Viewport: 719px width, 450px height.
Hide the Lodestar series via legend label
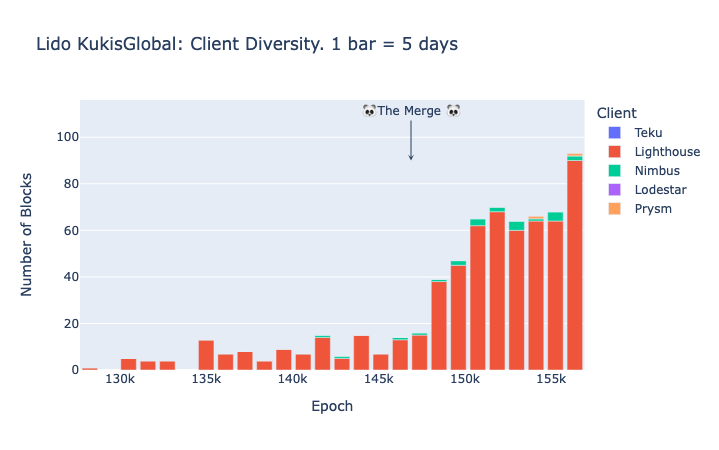point(660,189)
